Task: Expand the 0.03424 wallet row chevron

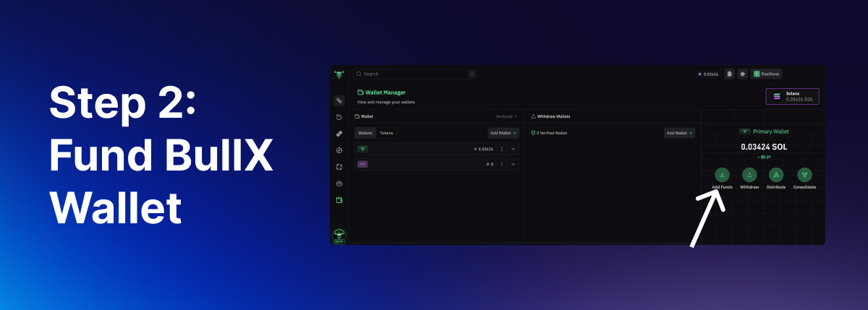Action: point(514,149)
